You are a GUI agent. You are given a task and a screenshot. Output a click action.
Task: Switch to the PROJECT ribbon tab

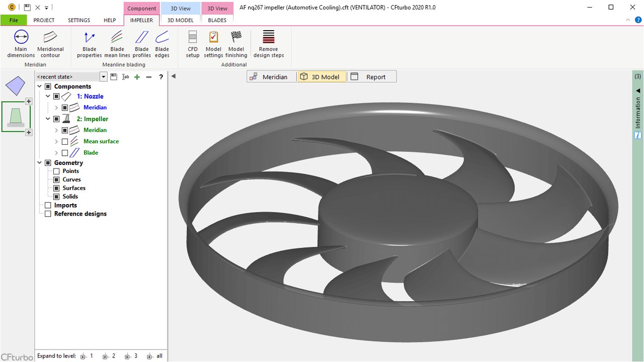tap(44, 20)
